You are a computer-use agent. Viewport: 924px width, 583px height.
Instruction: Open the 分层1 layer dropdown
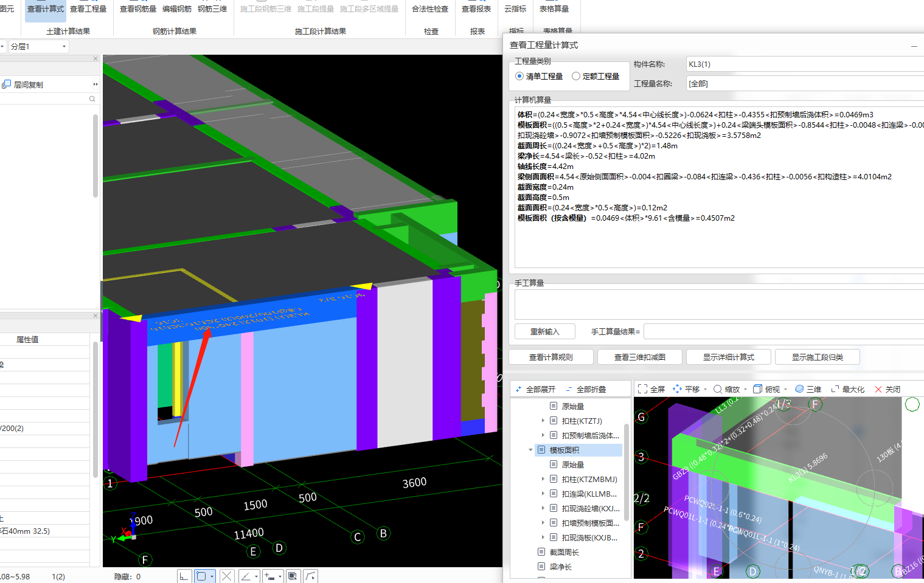(38, 46)
